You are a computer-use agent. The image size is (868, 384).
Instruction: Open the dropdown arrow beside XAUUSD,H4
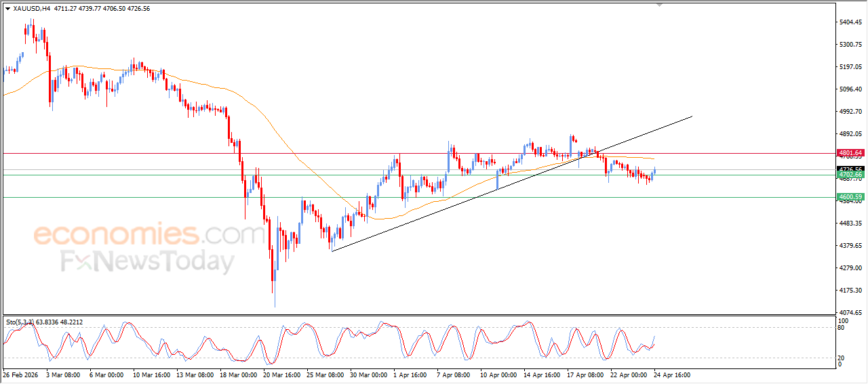(7, 9)
